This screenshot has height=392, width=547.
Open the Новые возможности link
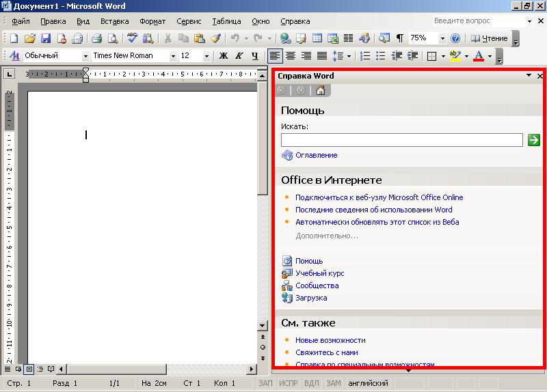330,340
